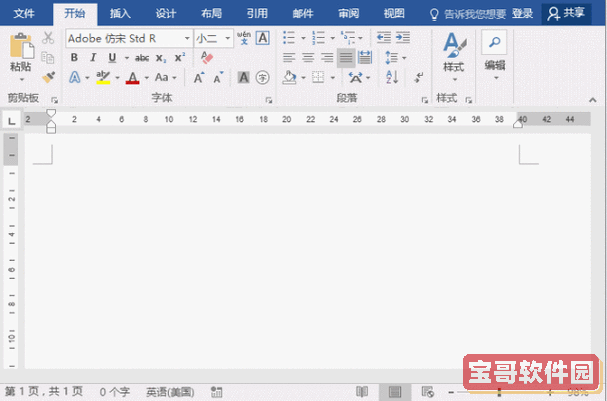Screen dimensions: 607x401
Task: Open Styles gallery icon
Action: point(454,45)
